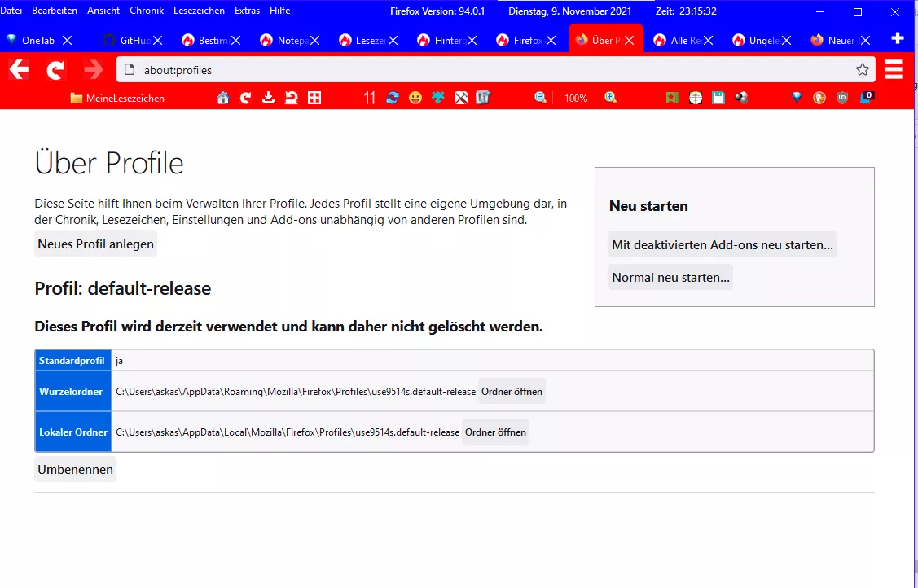Viewport: 918px width, 588px height.
Task: Click the zoom in magnifier icon
Action: coord(611,98)
